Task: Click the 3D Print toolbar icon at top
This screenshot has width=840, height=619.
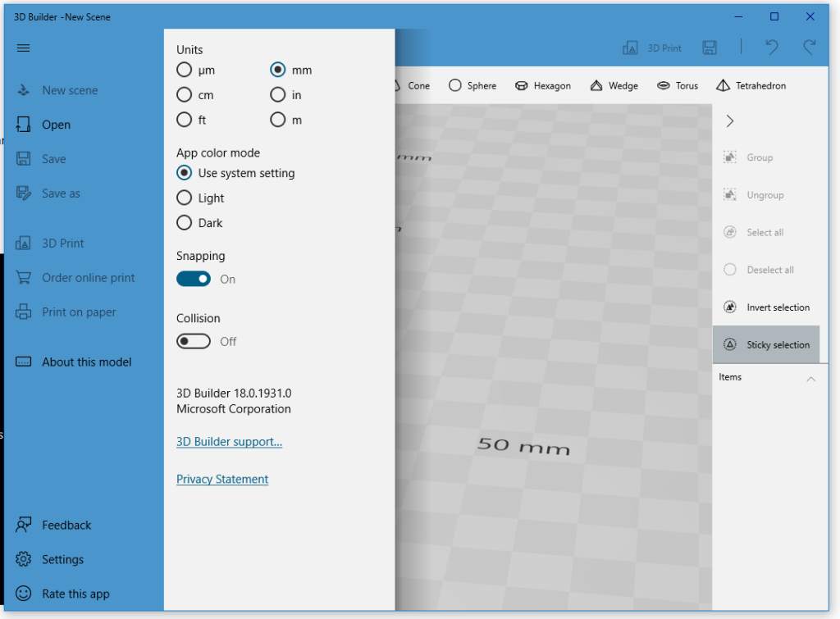Action: tap(630, 48)
